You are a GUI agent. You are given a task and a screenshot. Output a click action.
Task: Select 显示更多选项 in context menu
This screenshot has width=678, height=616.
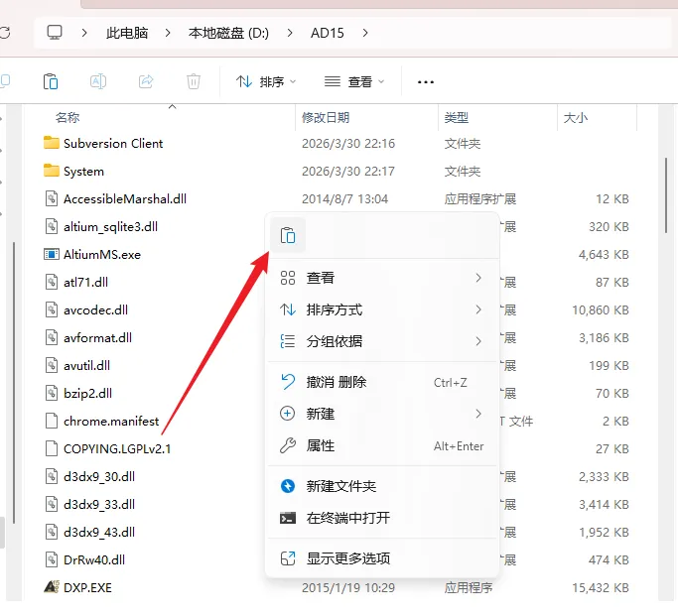pos(382,558)
